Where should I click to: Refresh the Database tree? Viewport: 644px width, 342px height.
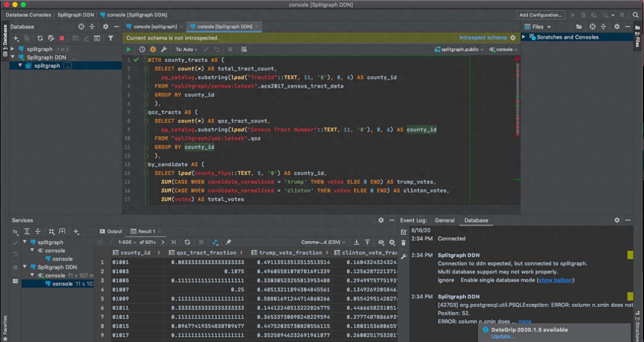(40, 38)
